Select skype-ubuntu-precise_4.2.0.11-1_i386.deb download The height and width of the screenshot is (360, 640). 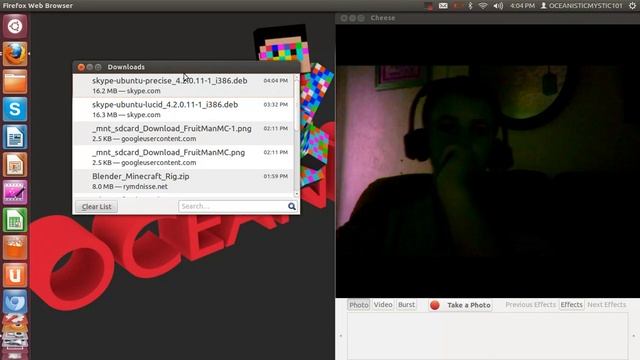(183, 86)
